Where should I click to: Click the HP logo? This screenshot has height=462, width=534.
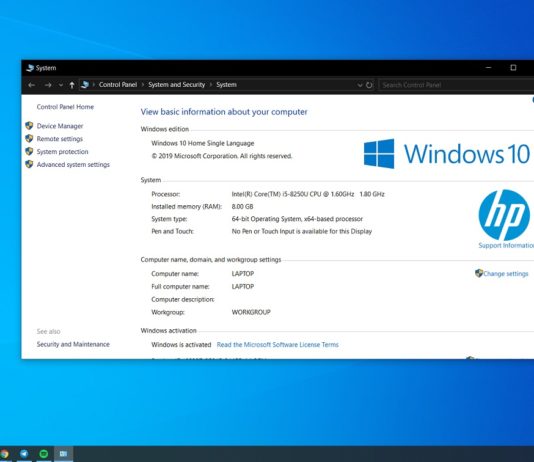pos(504,215)
